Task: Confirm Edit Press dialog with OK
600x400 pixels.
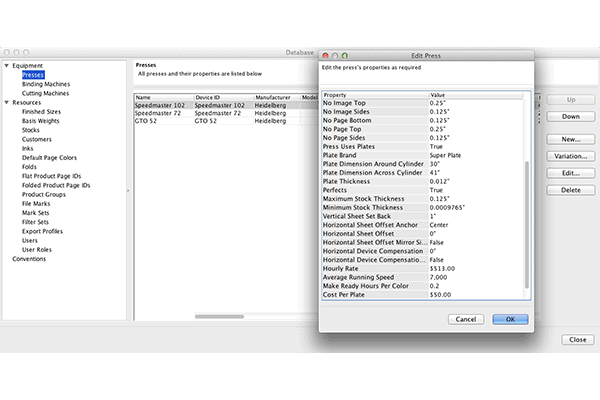Action: (510, 319)
